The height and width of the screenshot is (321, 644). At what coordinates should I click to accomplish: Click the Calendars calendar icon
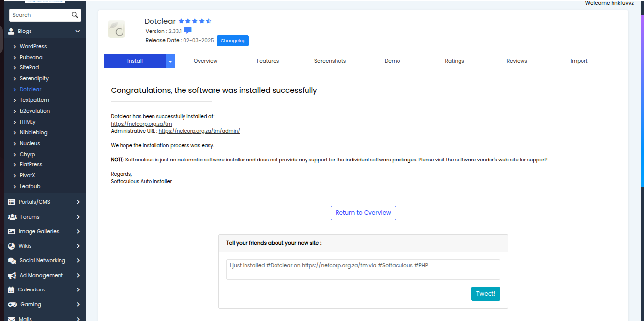pyautogui.click(x=11, y=289)
